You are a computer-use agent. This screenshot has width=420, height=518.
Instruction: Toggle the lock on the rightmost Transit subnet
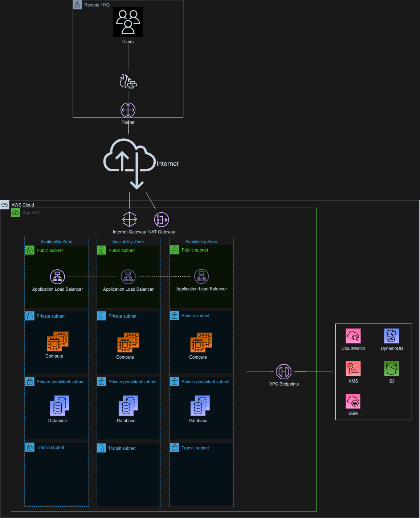(x=174, y=448)
